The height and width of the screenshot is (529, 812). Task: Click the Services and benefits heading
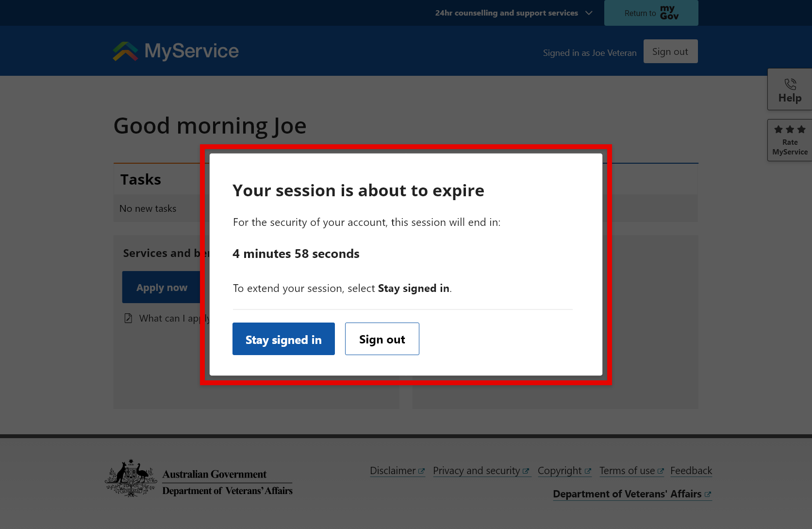pos(166,253)
